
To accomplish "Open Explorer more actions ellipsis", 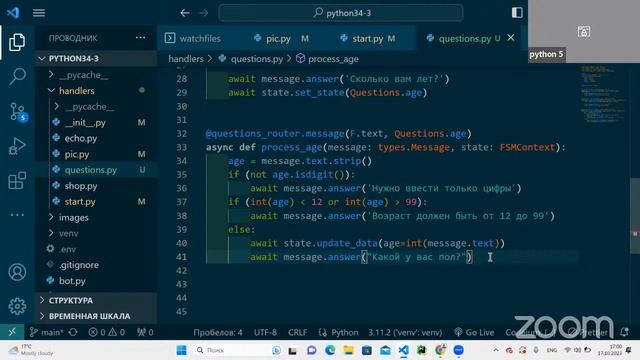I will click(140, 38).
